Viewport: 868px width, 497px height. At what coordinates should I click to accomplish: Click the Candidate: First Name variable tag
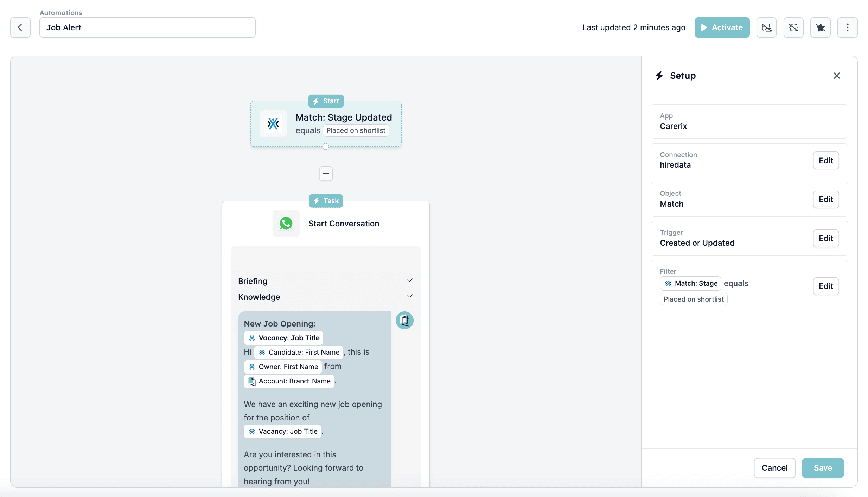pos(298,353)
